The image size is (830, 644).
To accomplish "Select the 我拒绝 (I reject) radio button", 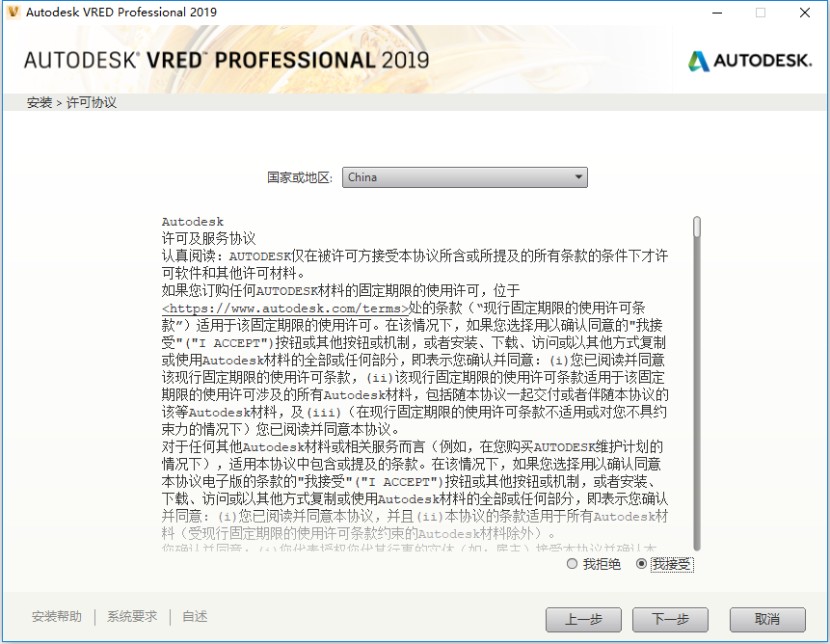I will 572,564.
